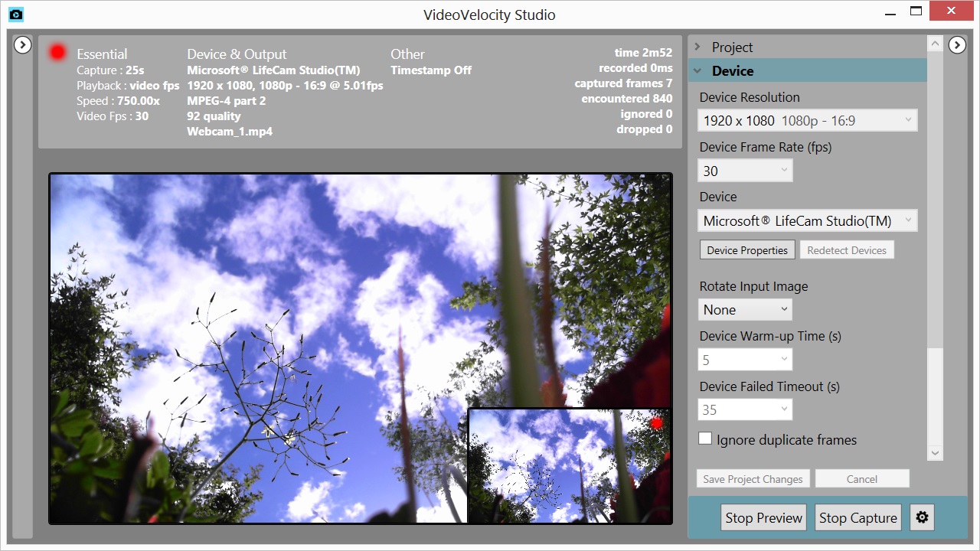The height and width of the screenshot is (551, 980).
Task: Maximize the VideoVelocity Studio window
Action: (x=916, y=11)
